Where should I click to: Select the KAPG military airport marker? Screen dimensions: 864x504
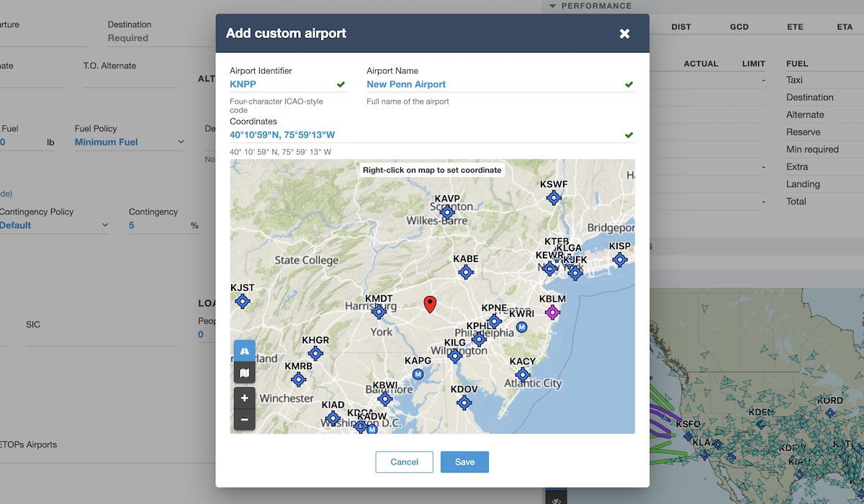(x=418, y=374)
